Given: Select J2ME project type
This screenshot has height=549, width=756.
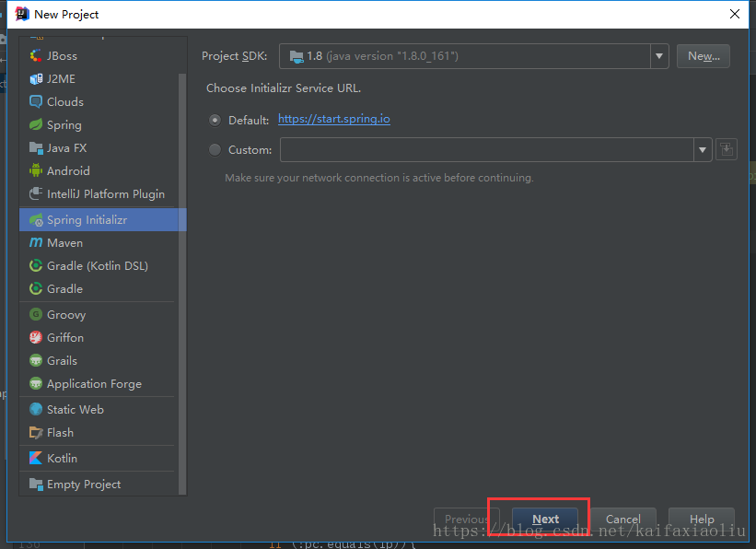Looking at the screenshot, I should tap(99, 78).
